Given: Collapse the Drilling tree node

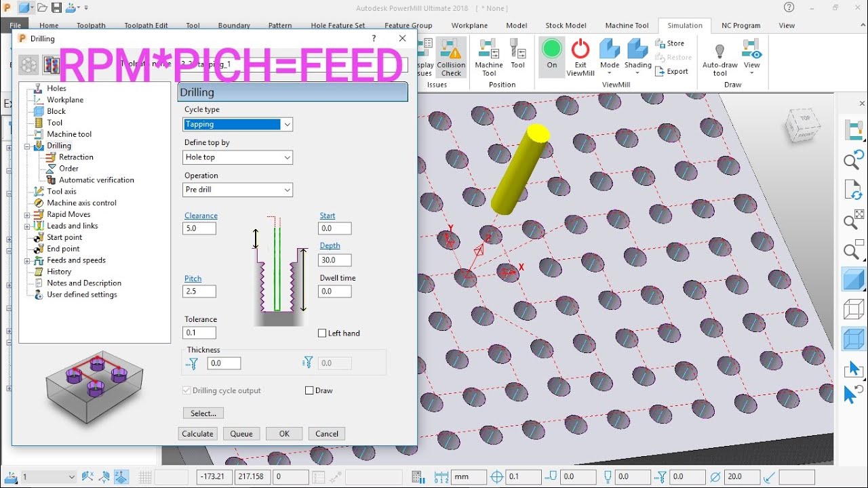Looking at the screenshot, I should pyautogui.click(x=27, y=146).
